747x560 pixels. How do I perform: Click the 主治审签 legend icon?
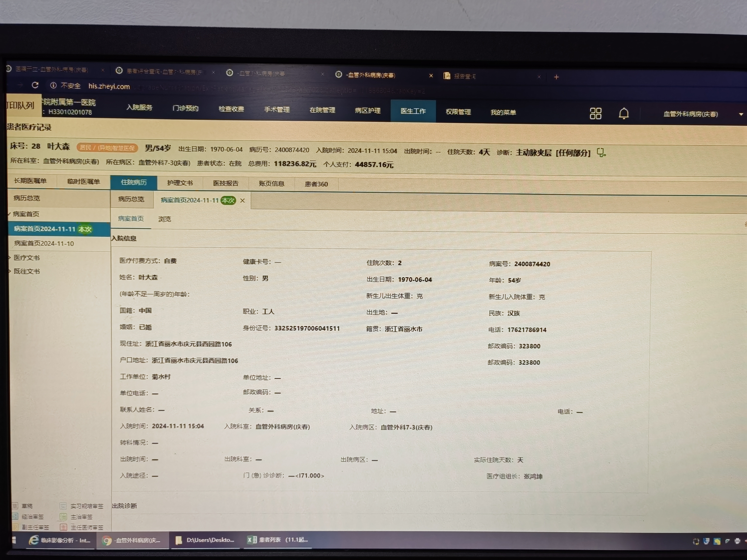tap(63, 517)
